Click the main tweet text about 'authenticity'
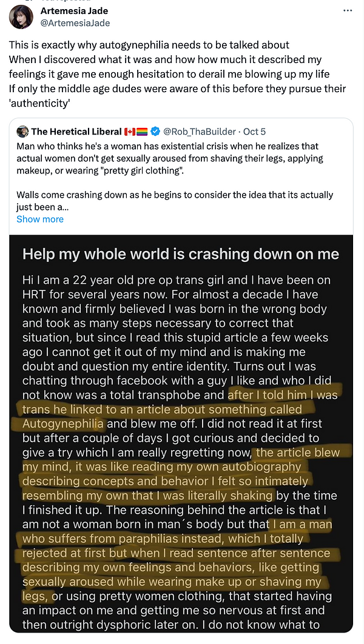 (176, 74)
